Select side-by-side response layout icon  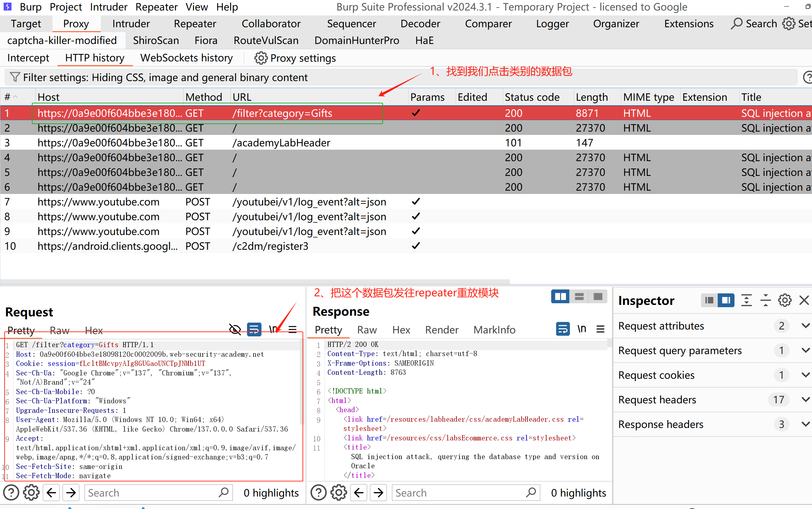click(x=560, y=297)
